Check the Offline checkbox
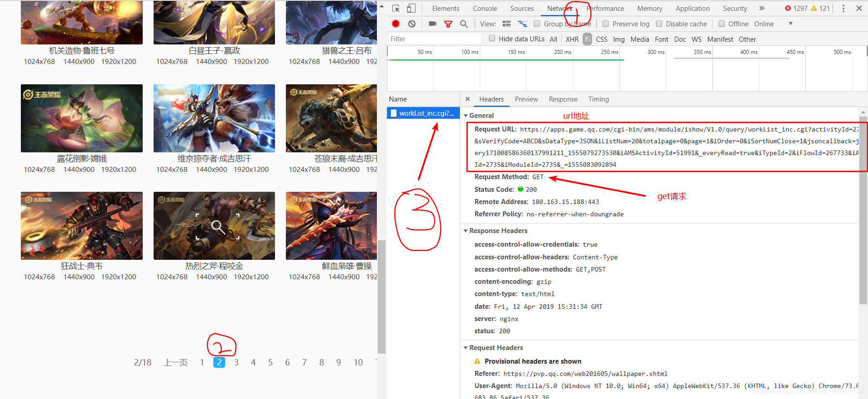The image size is (868, 399). pyautogui.click(x=722, y=24)
